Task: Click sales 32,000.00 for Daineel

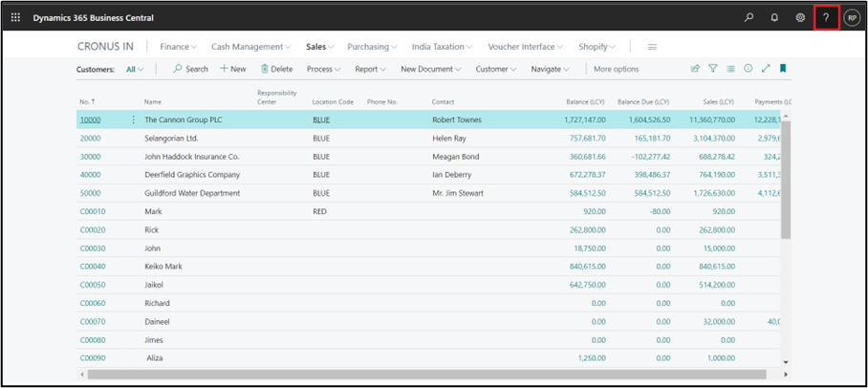Action: [x=718, y=321]
